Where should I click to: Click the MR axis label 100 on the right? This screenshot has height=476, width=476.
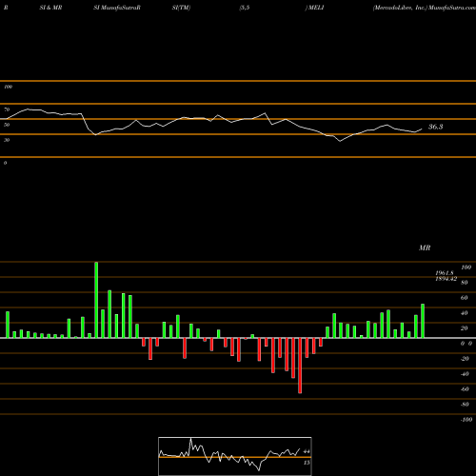coord(466,268)
